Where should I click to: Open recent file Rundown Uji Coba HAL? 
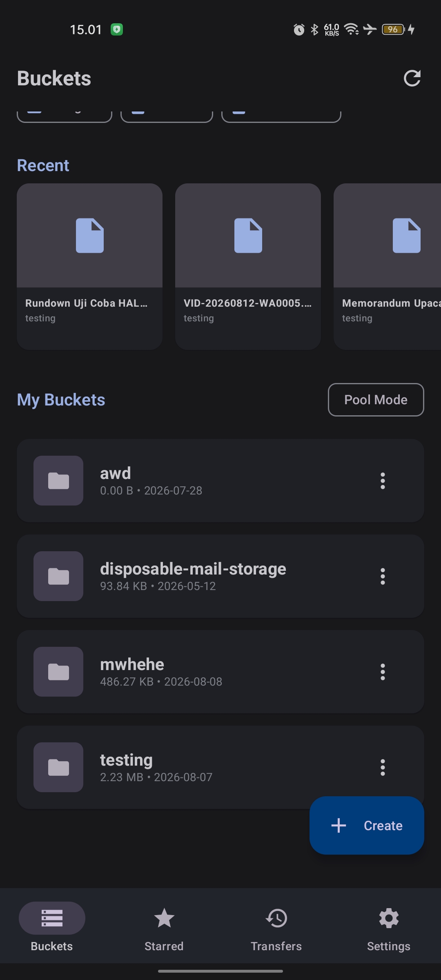[89, 266]
